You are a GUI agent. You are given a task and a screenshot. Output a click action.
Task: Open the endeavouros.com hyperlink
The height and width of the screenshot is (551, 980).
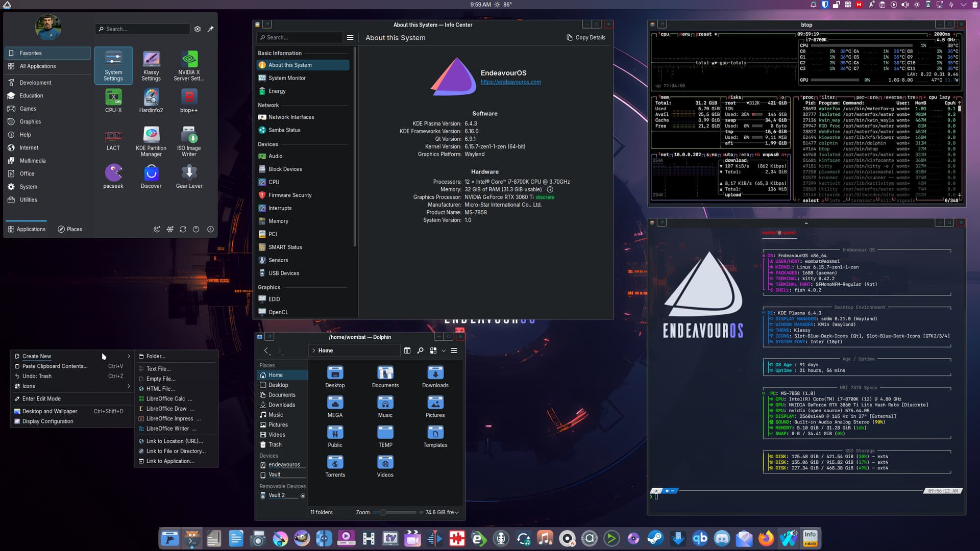pyautogui.click(x=510, y=82)
